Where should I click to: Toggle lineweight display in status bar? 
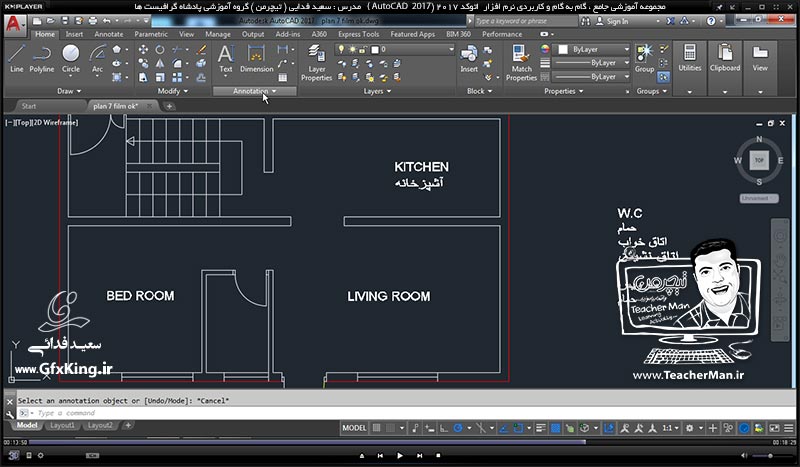541,428
